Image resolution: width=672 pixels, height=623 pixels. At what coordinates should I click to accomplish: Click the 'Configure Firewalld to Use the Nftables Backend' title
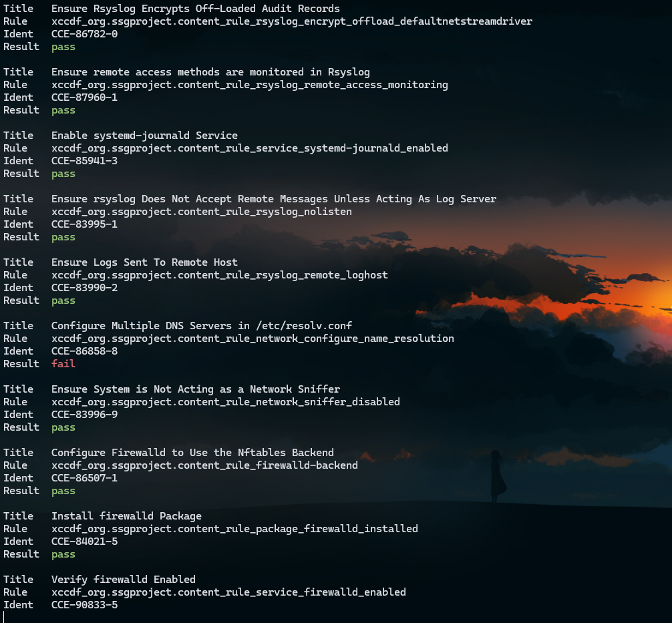pos(192,453)
